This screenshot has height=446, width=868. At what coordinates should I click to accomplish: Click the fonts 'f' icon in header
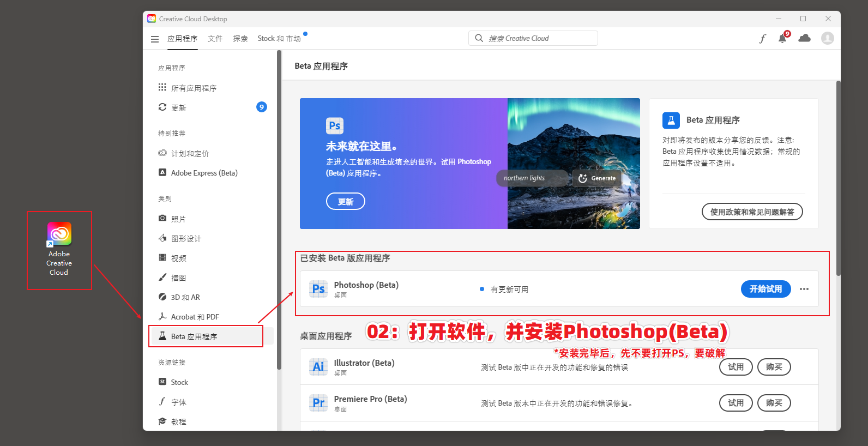point(762,38)
